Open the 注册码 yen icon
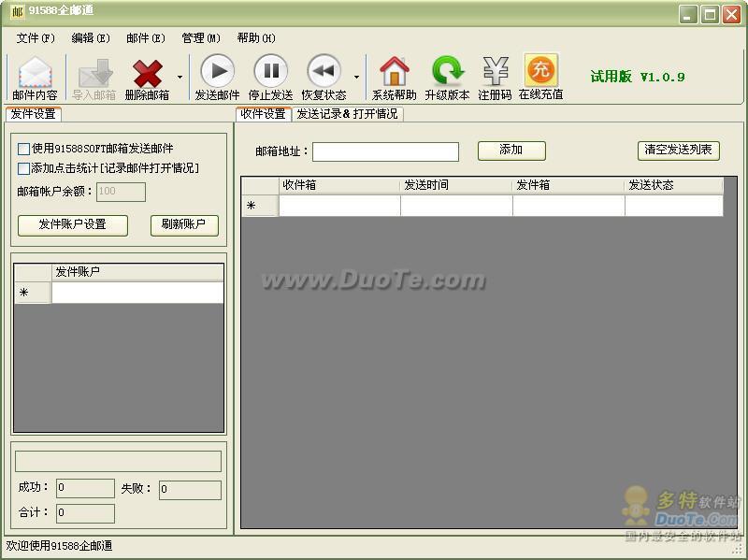The width and height of the screenshot is (748, 560). click(x=495, y=71)
